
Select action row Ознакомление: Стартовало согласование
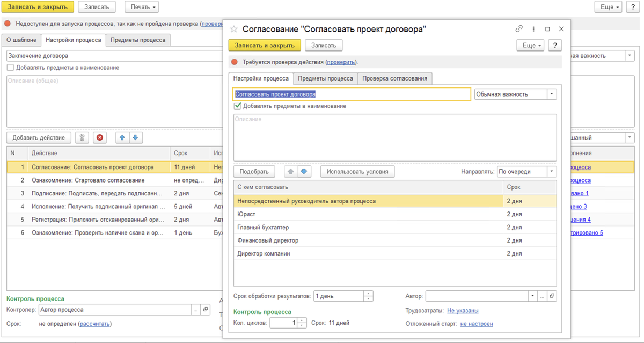(115, 180)
